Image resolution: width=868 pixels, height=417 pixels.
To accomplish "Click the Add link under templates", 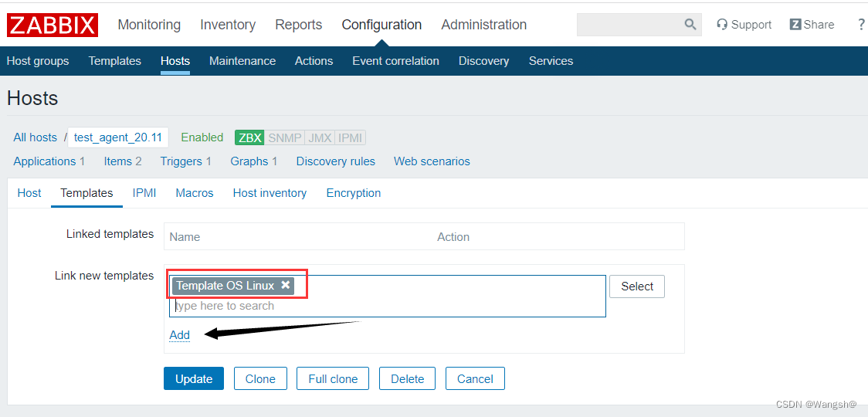I will [x=179, y=334].
